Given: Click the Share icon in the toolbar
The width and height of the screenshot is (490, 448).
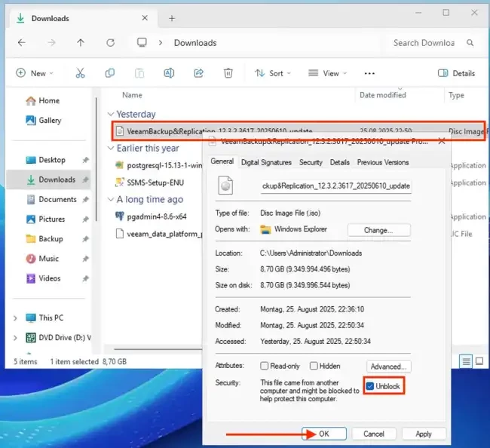Looking at the screenshot, I should tap(198, 73).
